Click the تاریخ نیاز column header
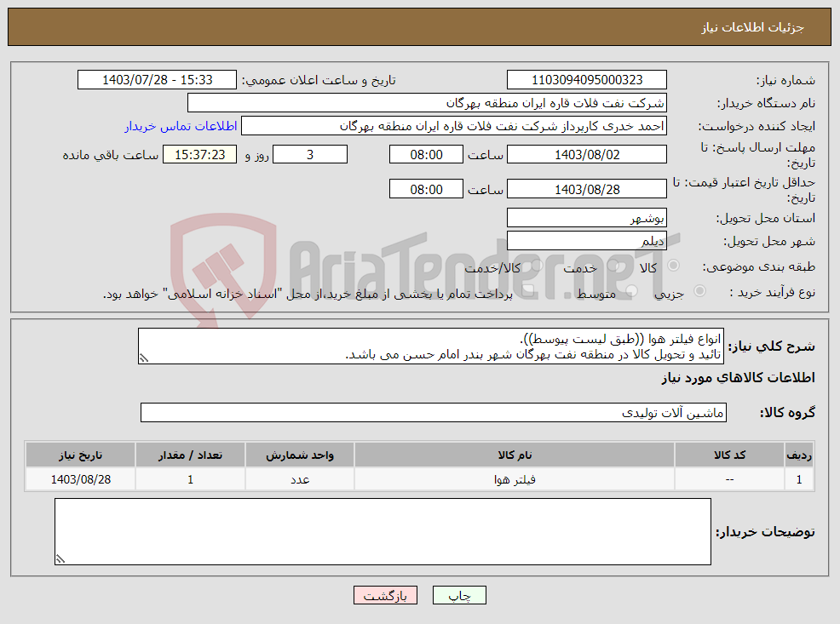840x624 pixels. pyautogui.click(x=80, y=455)
